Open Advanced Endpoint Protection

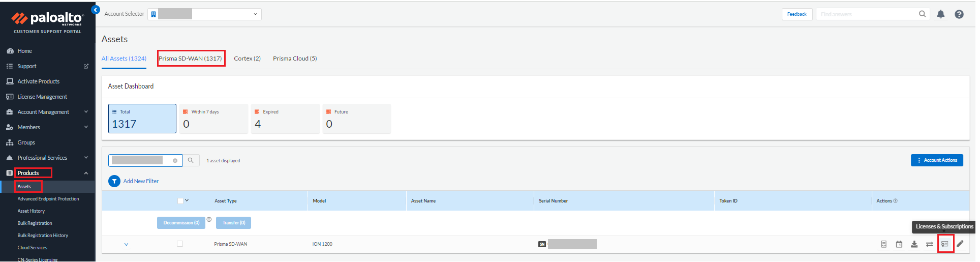pyautogui.click(x=48, y=199)
